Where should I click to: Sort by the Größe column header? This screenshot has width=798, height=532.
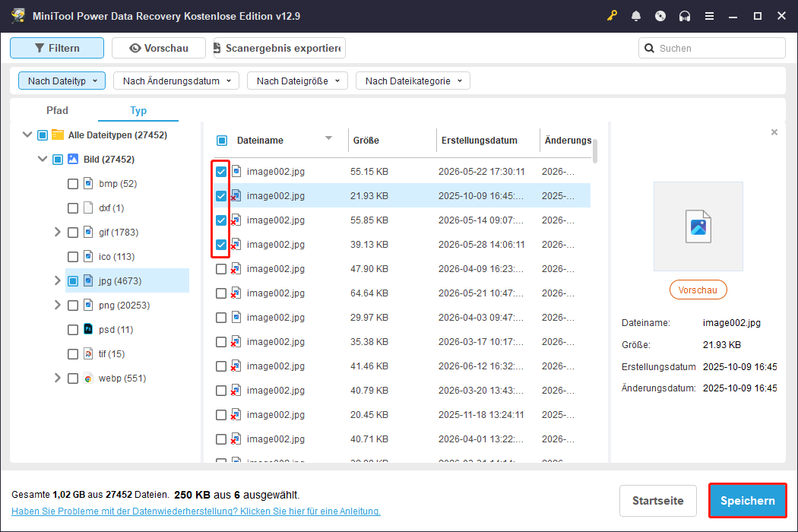click(x=366, y=141)
